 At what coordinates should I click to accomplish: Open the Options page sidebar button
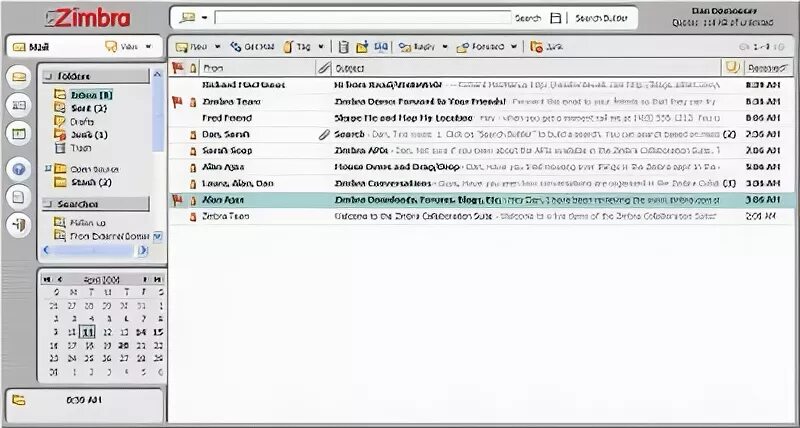19,197
